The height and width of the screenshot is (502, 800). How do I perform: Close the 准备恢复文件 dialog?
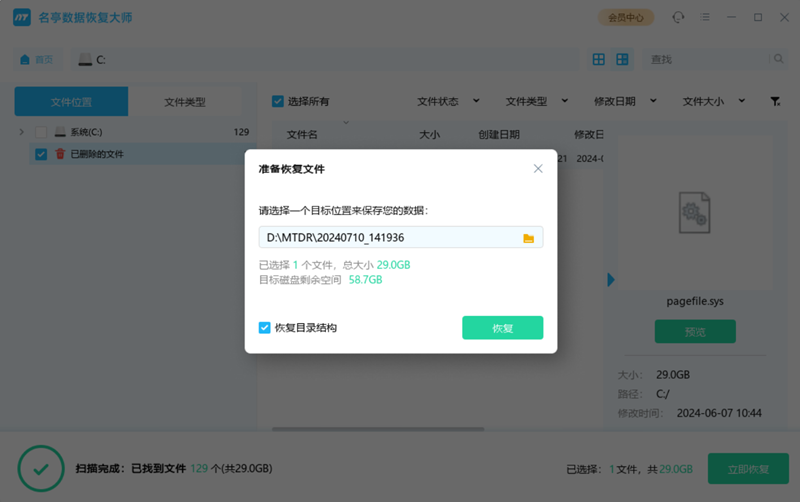tap(538, 168)
